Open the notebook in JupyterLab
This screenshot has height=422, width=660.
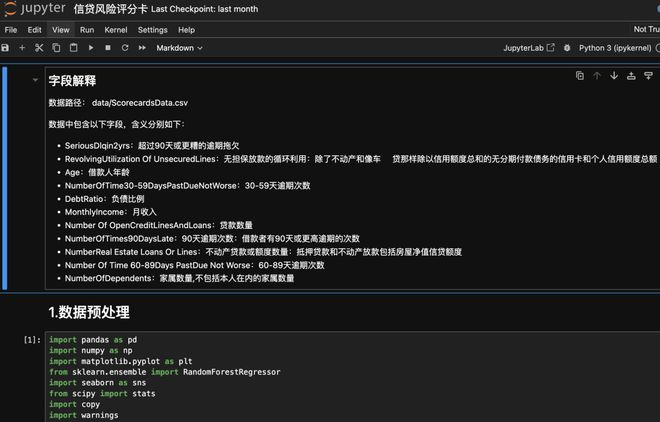point(529,48)
